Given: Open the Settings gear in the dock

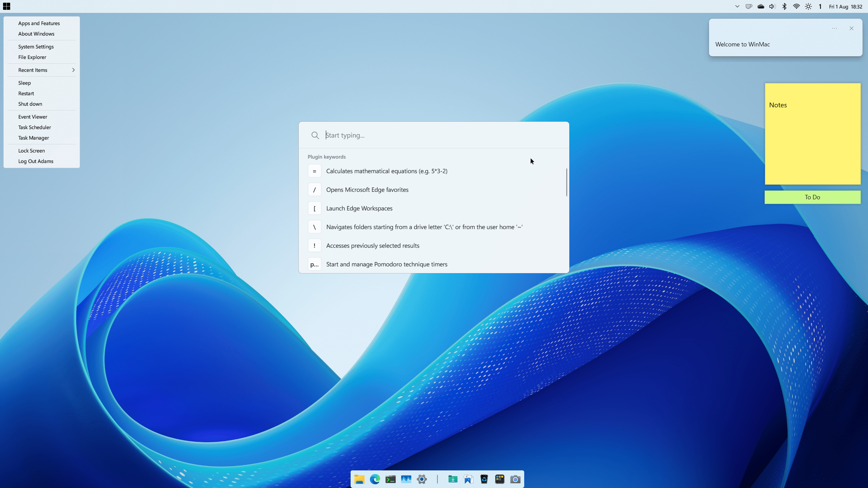Looking at the screenshot, I should click(x=421, y=479).
